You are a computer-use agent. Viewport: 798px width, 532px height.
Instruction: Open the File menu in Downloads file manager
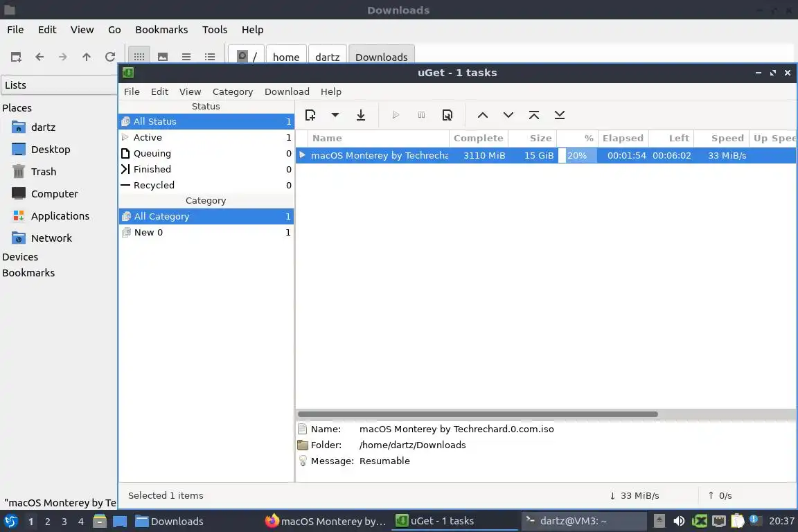tap(15, 30)
